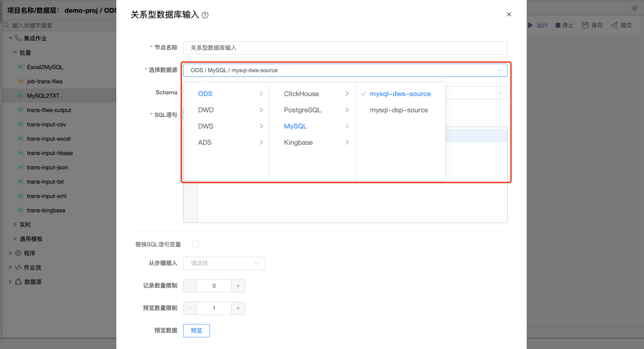Viewport: 644px width, 349px height.
Task: Click the Stop square icon
Action: coord(558,25)
